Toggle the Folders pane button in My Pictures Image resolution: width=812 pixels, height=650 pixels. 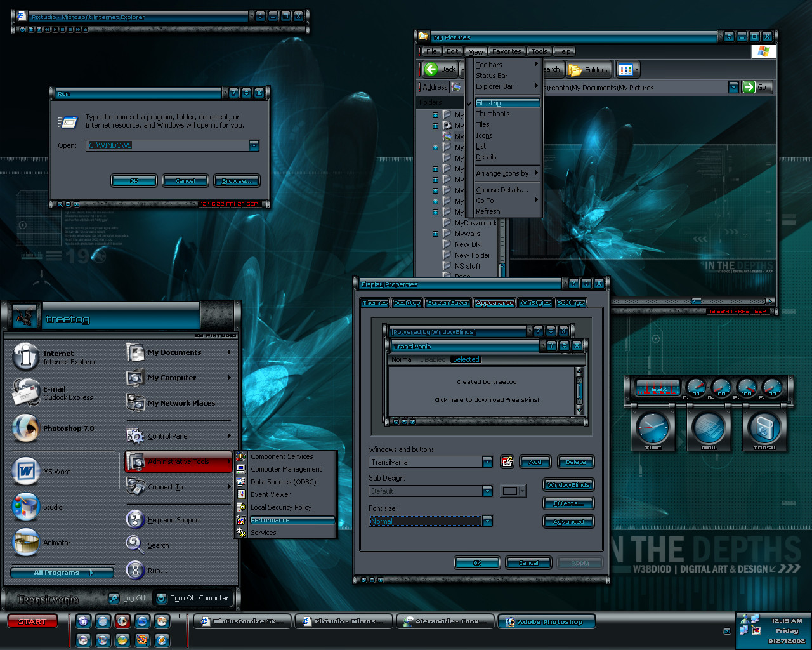[589, 70]
